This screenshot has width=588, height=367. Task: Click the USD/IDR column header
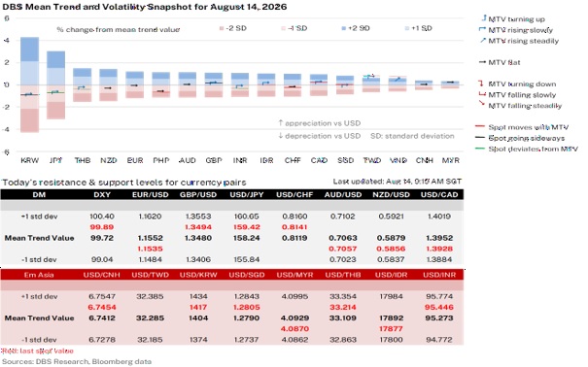(391, 275)
